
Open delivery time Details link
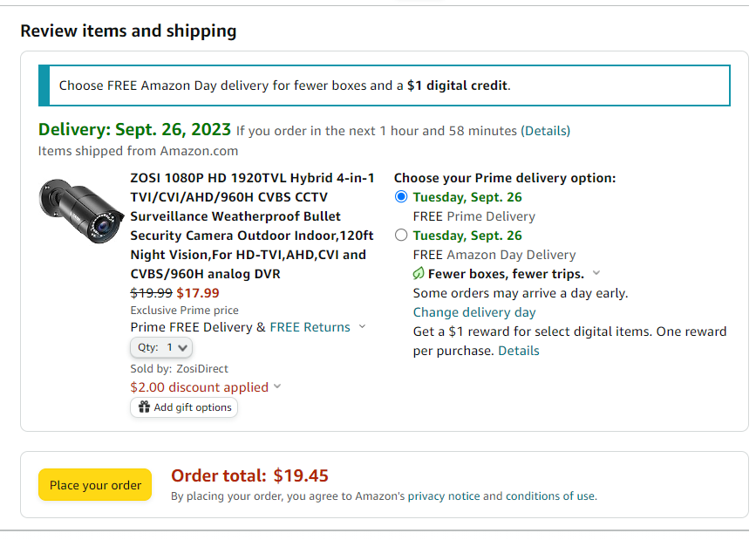coord(545,131)
